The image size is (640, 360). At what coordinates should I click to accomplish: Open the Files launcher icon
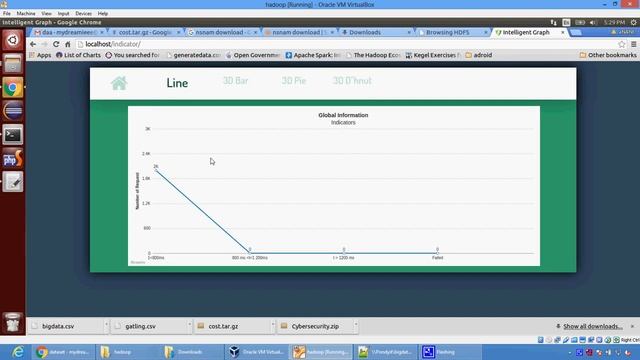[13, 64]
